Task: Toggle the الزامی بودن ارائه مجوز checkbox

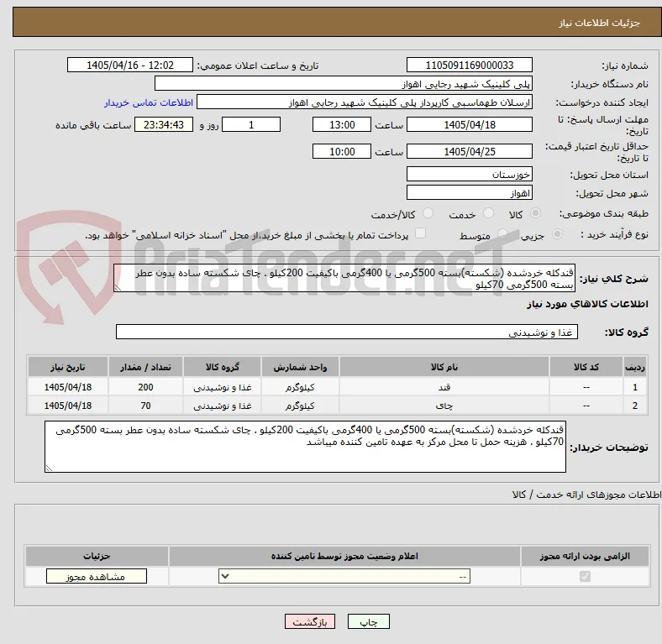Action: tap(585, 577)
